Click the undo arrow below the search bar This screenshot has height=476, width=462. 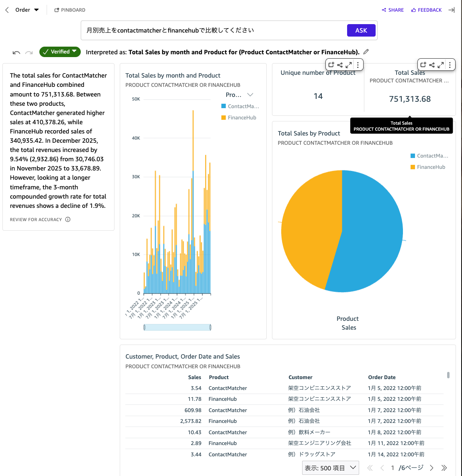tap(16, 52)
